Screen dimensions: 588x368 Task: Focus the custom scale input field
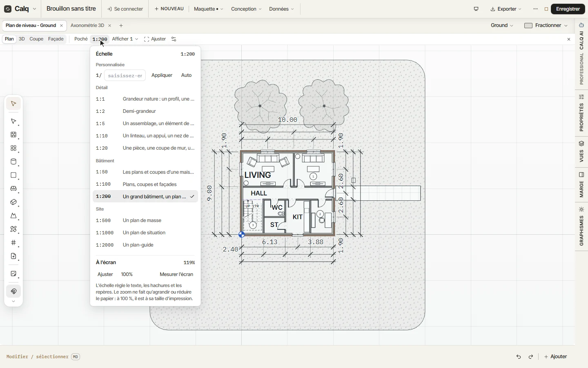[x=125, y=76]
